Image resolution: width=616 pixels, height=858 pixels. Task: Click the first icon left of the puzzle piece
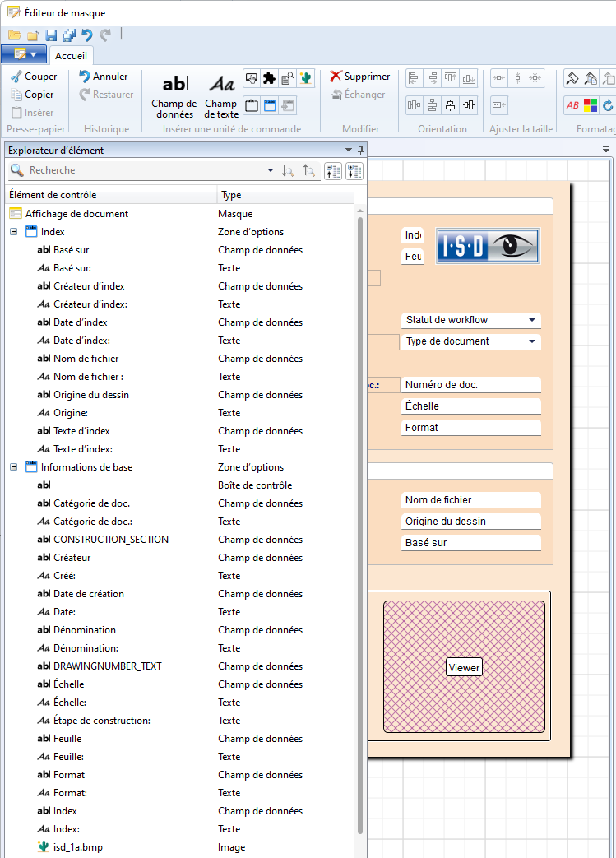click(x=251, y=78)
